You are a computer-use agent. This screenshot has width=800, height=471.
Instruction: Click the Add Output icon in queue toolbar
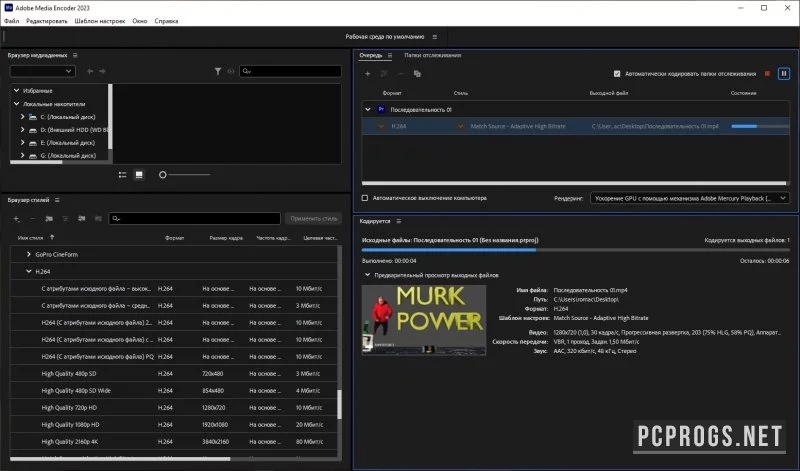[384, 74]
